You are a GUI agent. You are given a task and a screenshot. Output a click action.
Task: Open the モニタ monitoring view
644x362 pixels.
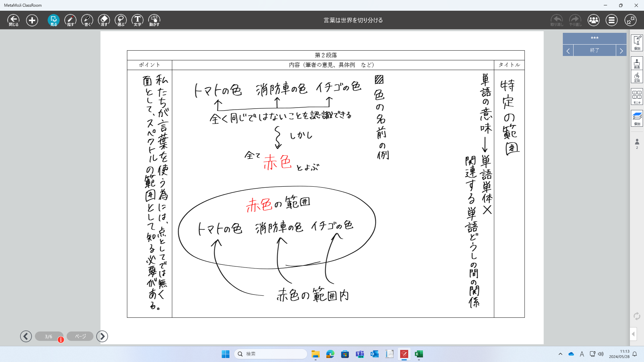click(637, 97)
